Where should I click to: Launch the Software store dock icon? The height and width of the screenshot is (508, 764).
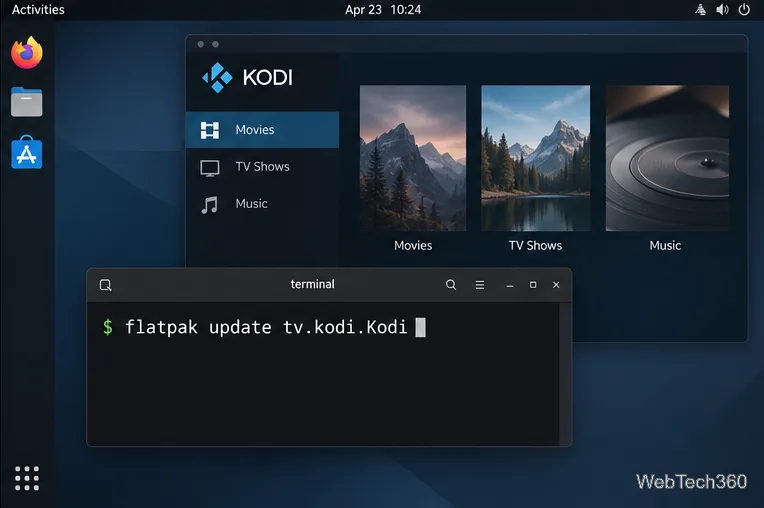[27, 152]
